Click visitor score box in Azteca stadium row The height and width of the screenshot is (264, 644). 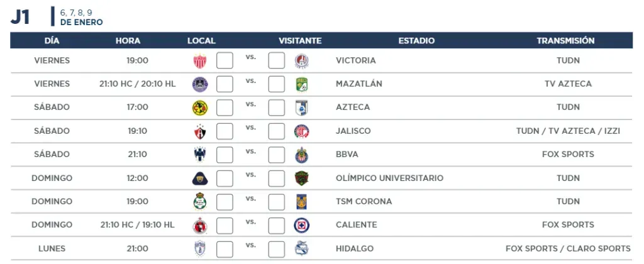[277, 107]
